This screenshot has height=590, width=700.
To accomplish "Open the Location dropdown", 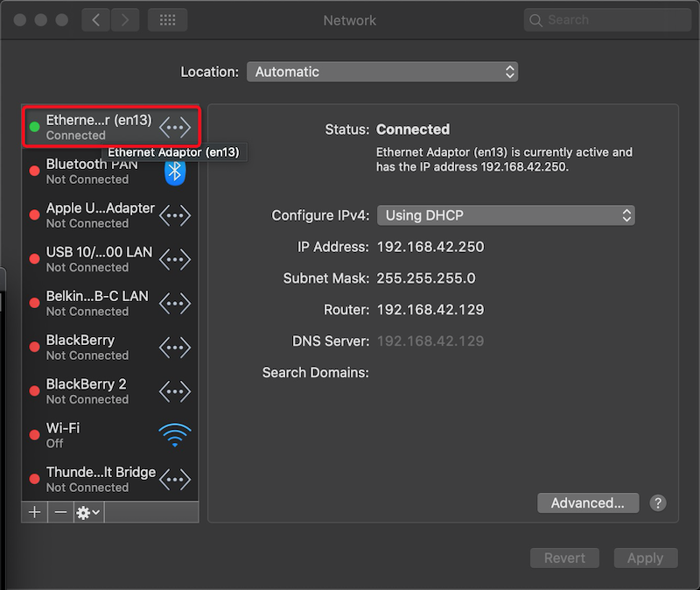I will coord(381,72).
